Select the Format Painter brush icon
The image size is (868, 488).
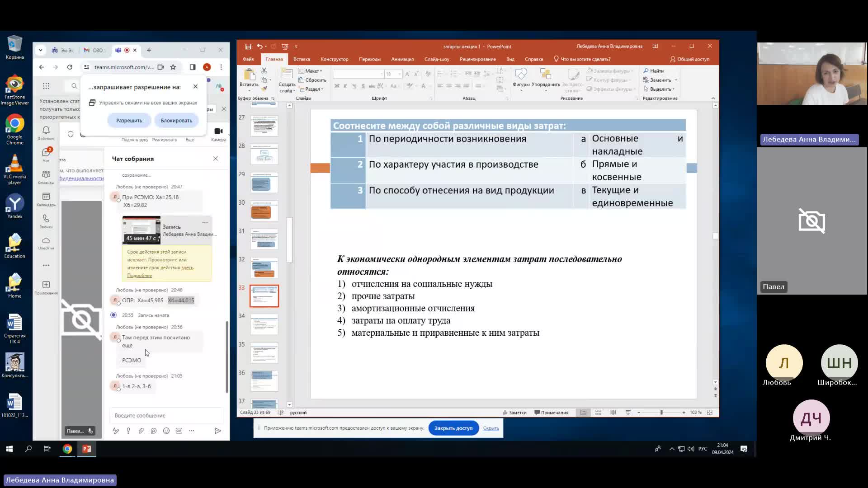[264, 89]
